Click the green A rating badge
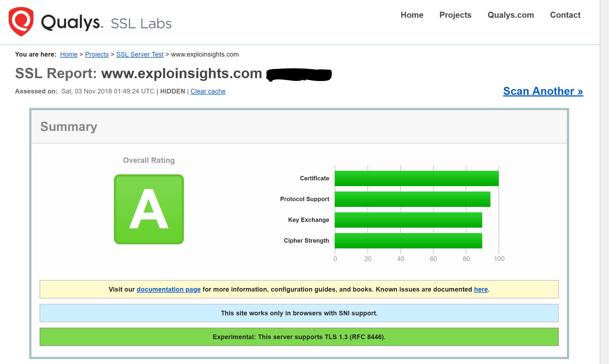Image resolution: width=609 pixels, height=364 pixels. [x=149, y=209]
